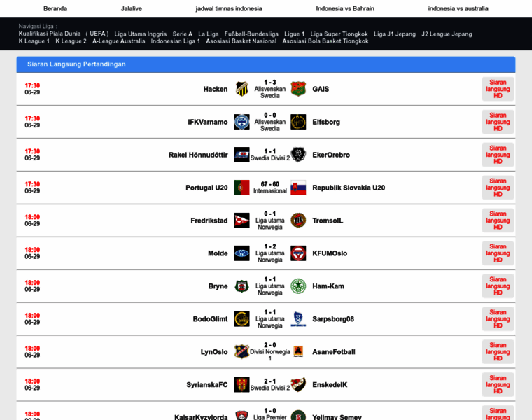Viewport: 532px width, 420px height.
Task: Click the Republik Slovakia U20 team name
Action: point(349,188)
